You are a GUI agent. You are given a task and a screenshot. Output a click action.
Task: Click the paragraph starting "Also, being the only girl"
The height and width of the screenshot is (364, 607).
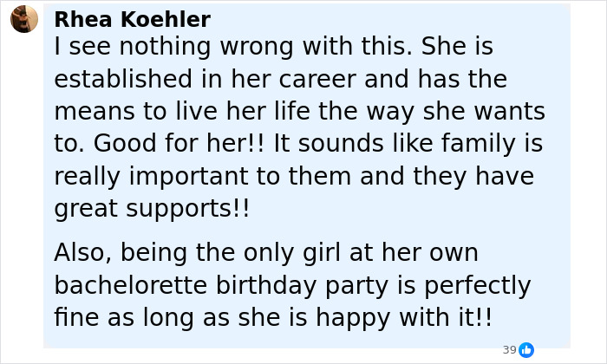tap(291, 285)
